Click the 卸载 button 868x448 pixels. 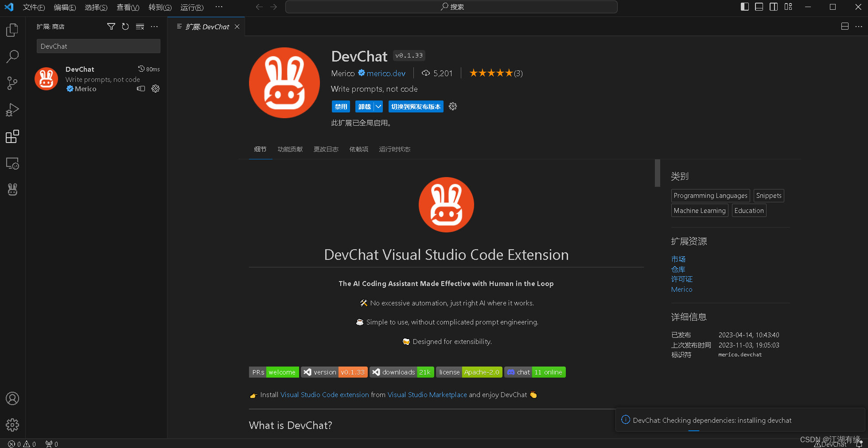tap(365, 107)
